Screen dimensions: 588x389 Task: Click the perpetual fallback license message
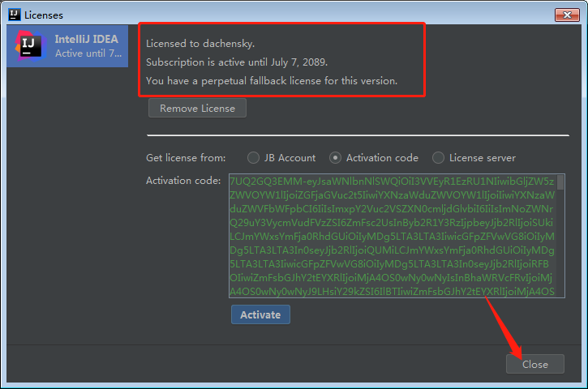tap(272, 81)
